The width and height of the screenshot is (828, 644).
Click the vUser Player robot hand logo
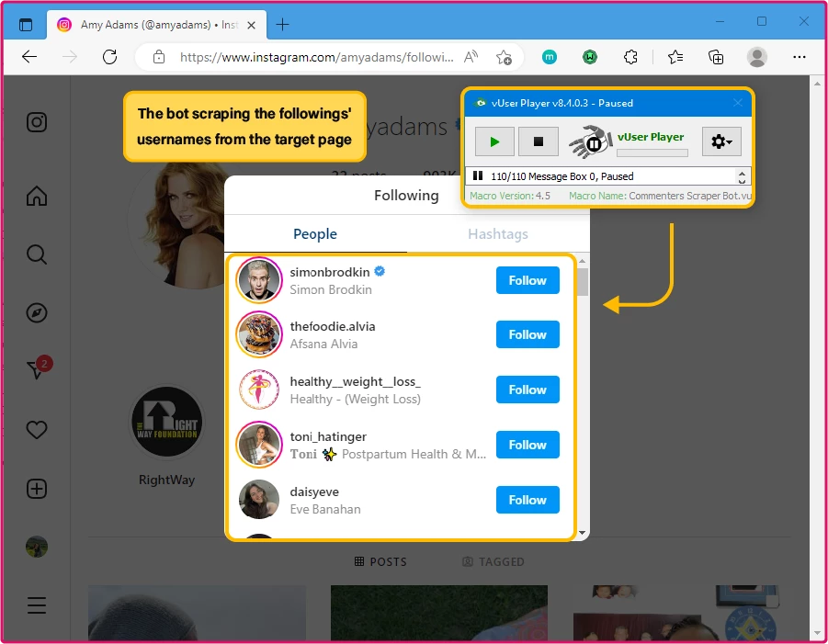[591, 141]
